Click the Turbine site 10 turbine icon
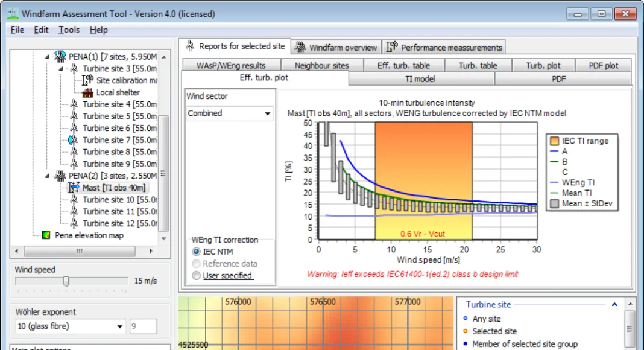This screenshot has height=350, width=644. pyautogui.click(x=74, y=200)
